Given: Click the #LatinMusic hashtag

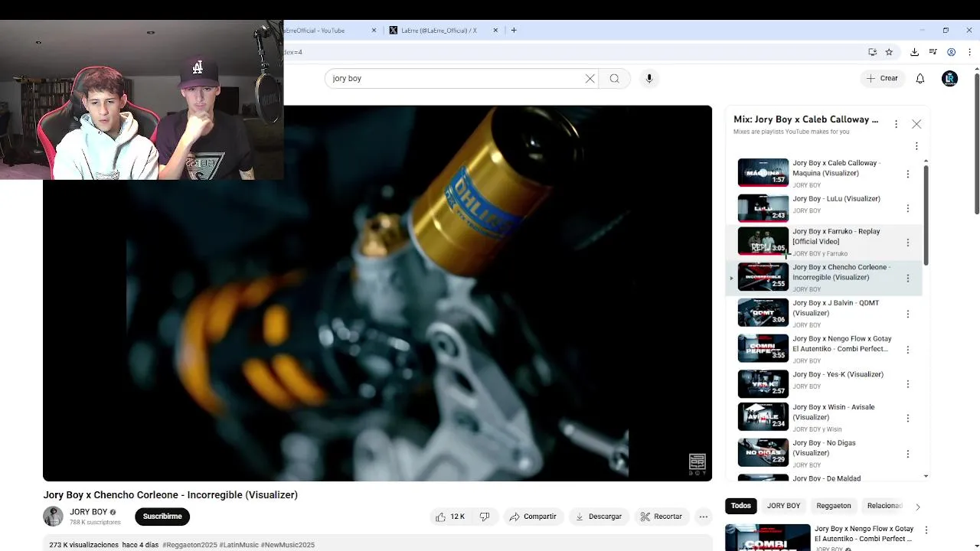Looking at the screenshot, I should point(239,545).
